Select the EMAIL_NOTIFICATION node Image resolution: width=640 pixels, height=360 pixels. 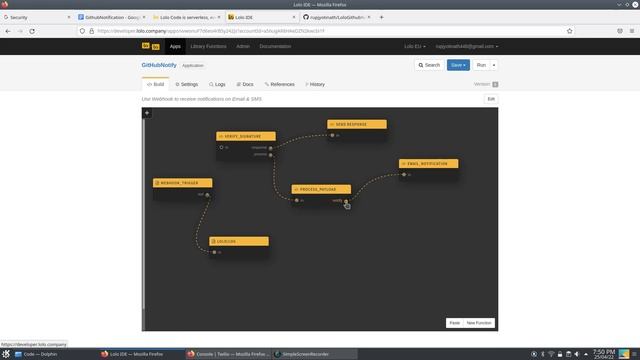(429, 164)
